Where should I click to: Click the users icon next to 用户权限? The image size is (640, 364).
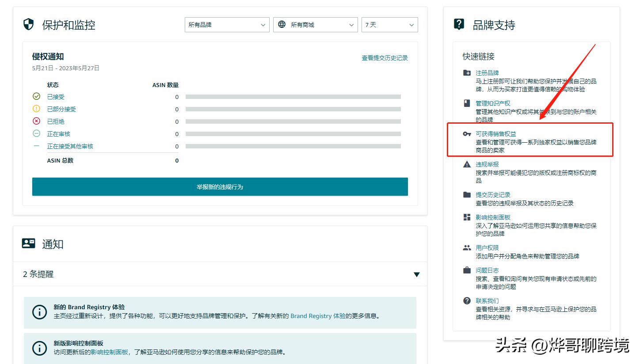pyautogui.click(x=466, y=248)
